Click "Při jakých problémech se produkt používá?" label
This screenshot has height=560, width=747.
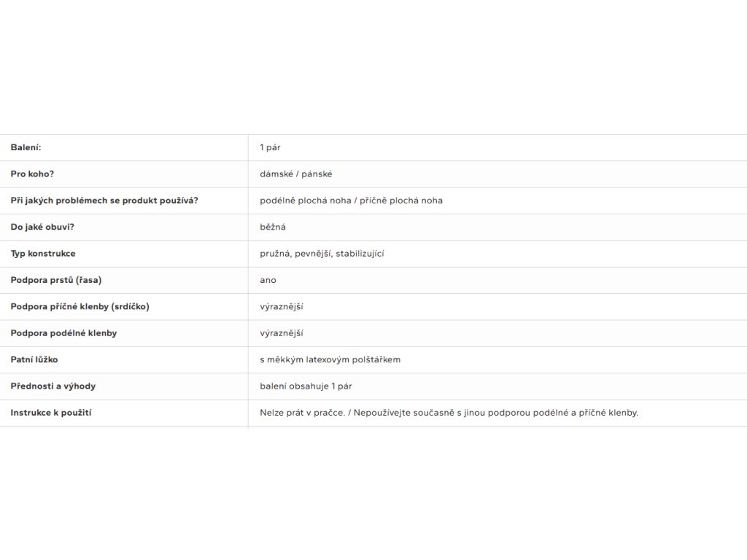pyautogui.click(x=104, y=201)
